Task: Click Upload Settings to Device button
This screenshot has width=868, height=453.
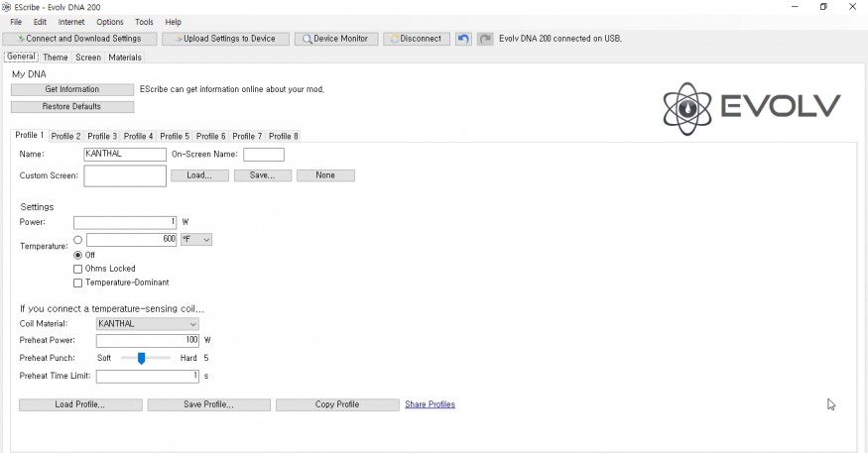Action: pyautogui.click(x=225, y=39)
